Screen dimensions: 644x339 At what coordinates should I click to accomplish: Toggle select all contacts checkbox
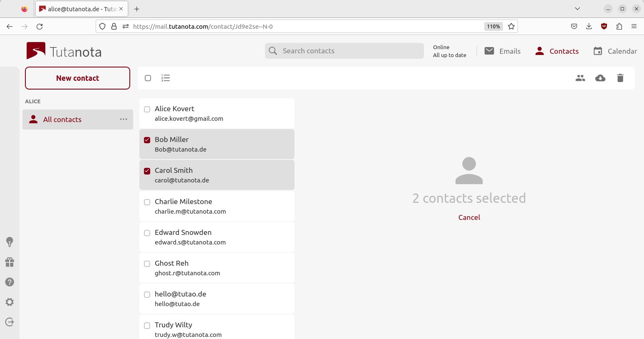[148, 78]
